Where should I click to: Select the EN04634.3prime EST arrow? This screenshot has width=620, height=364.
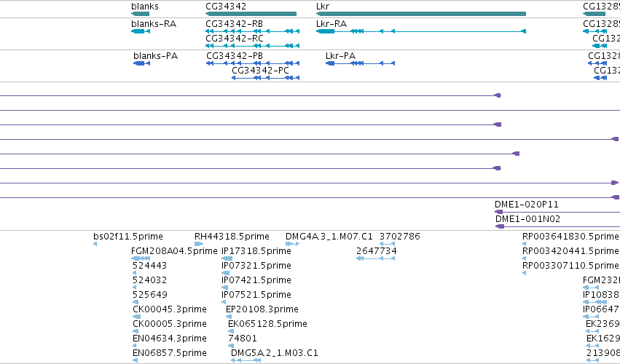point(136,346)
